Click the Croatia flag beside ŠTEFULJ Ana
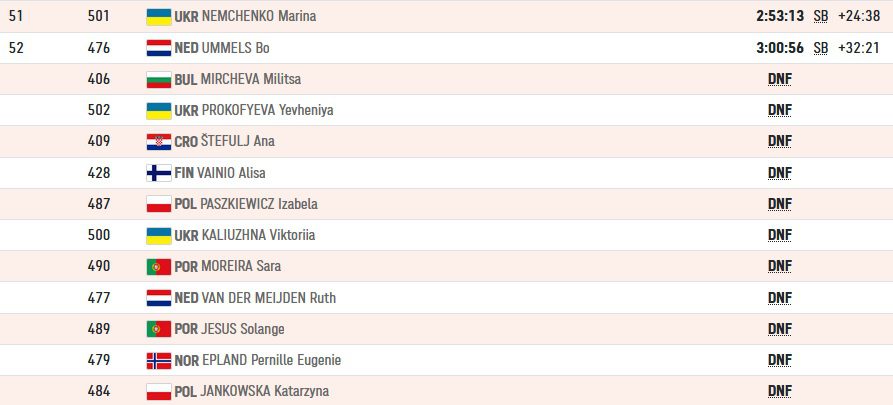 pos(159,141)
